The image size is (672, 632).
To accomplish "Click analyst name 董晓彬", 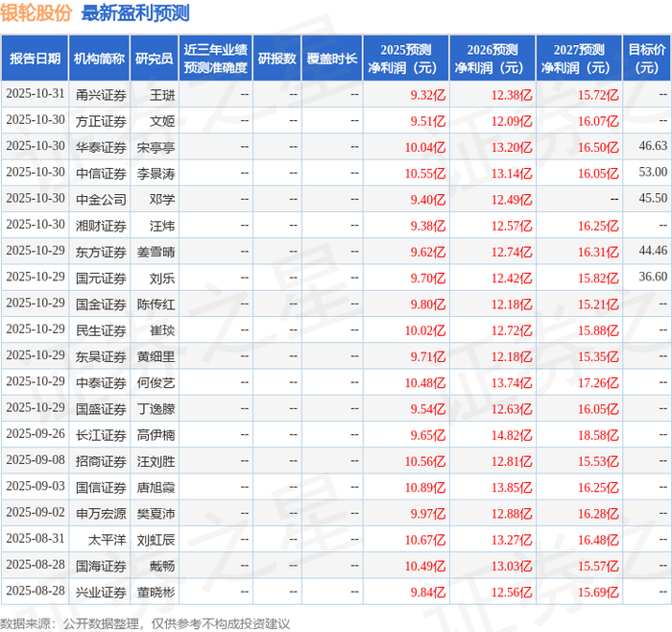I will (x=156, y=592).
